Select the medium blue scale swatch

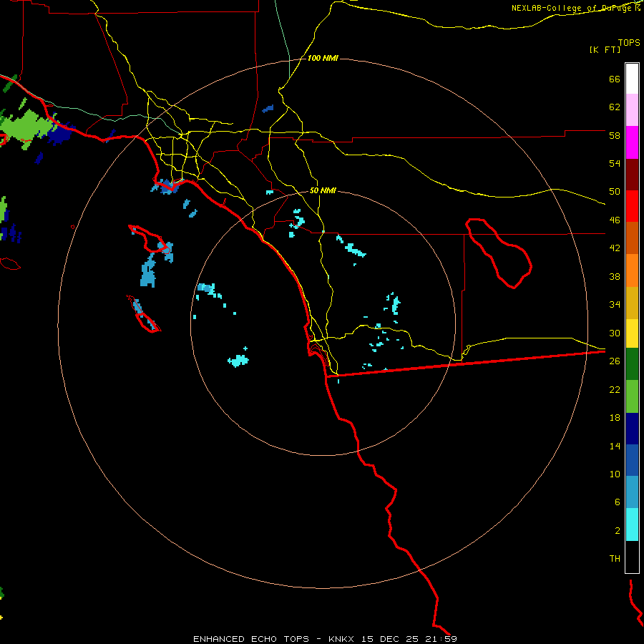coord(632,460)
